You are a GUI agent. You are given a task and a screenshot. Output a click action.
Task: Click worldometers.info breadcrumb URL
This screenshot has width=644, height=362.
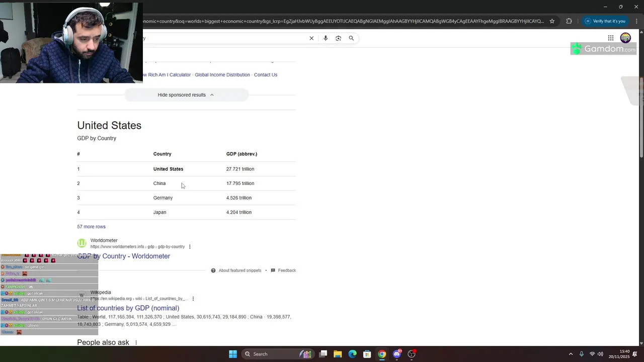click(x=137, y=247)
